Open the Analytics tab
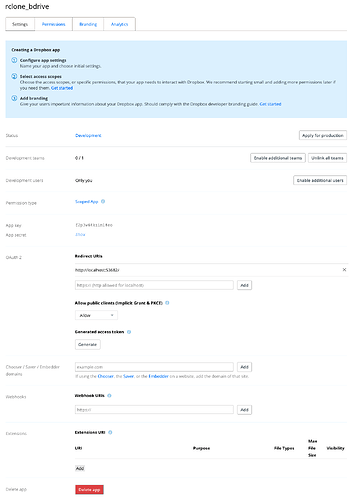This screenshot has height=500, width=362. pyautogui.click(x=119, y=24)
